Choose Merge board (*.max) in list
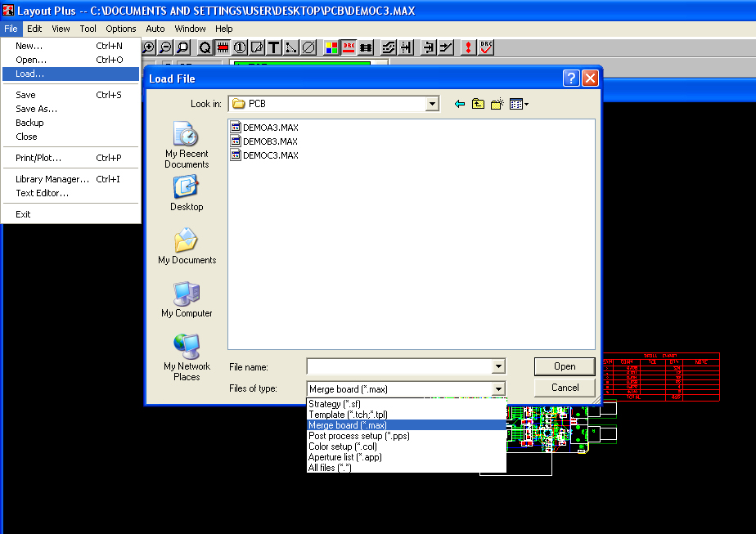The width and height of the screenshot is (756, 534). pyautogui.click(x=407, y=425)
